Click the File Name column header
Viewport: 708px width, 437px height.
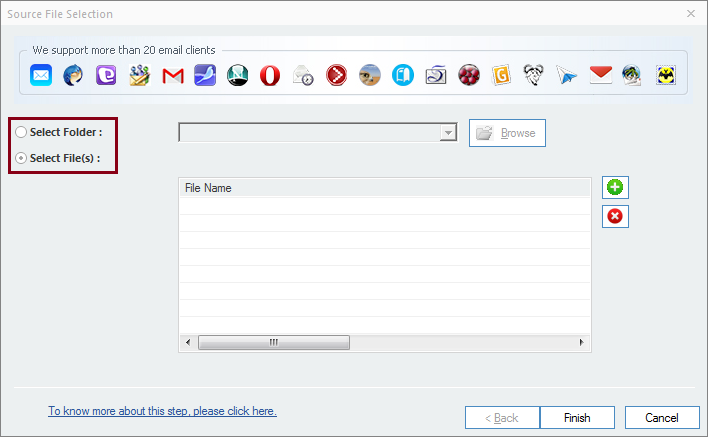point(385,188)
